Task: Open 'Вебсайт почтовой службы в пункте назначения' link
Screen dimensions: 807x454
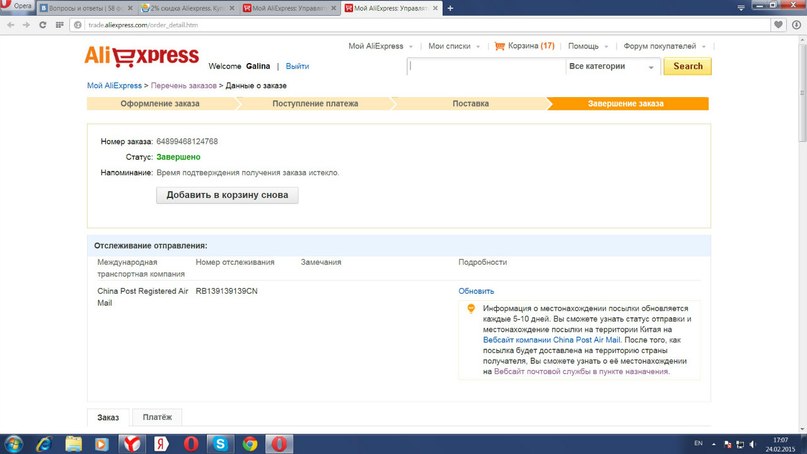Action: (x=581, y=371)
